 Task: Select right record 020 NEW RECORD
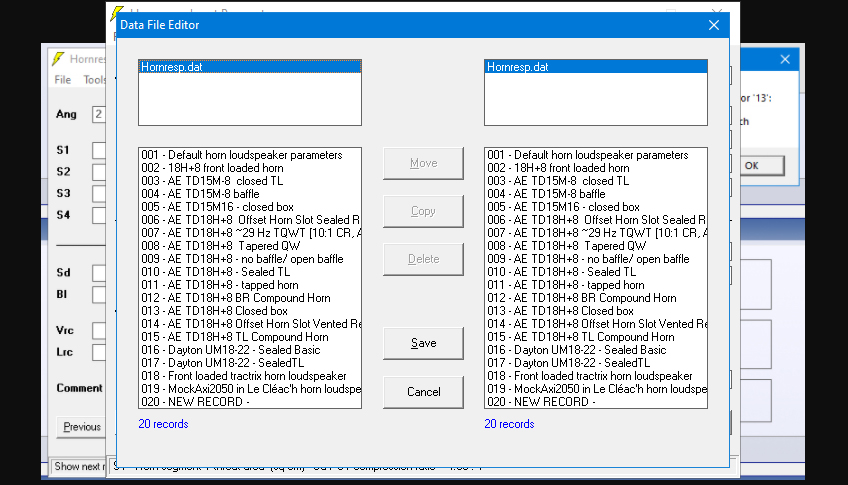click(595, 402)
